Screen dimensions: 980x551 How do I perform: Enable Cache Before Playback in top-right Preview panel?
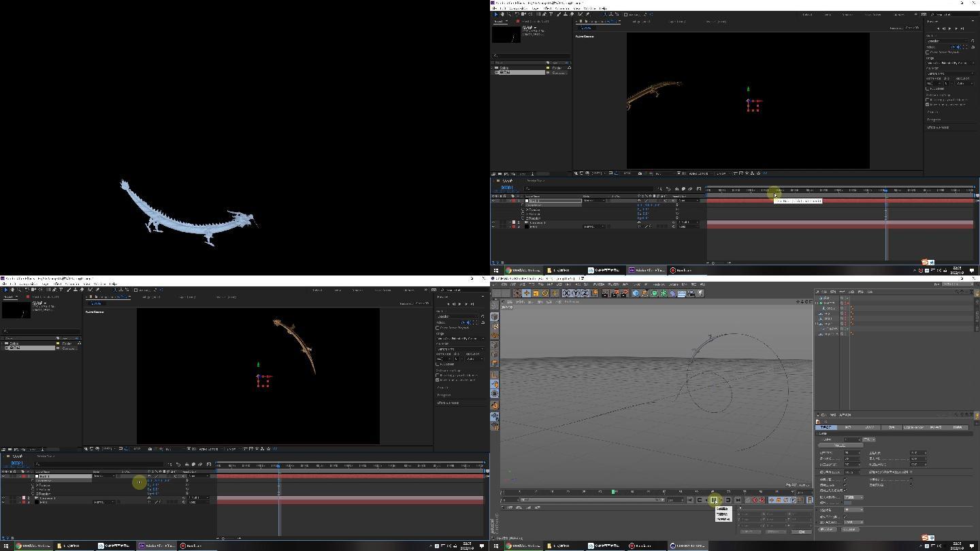tap(928, 52)
